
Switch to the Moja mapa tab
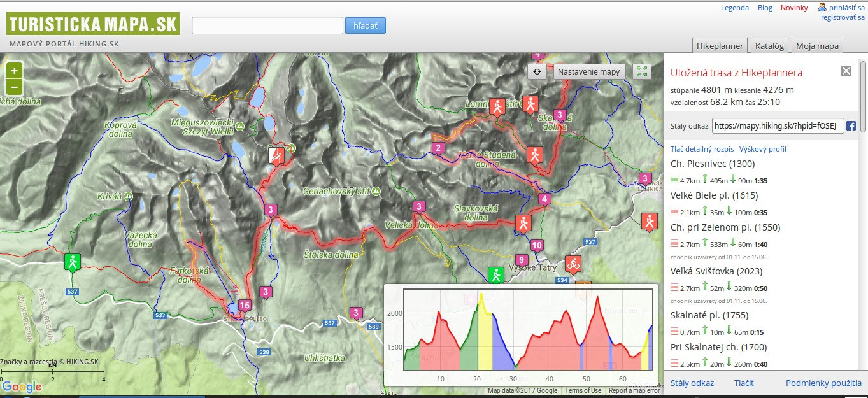click(x=817, y=46)
